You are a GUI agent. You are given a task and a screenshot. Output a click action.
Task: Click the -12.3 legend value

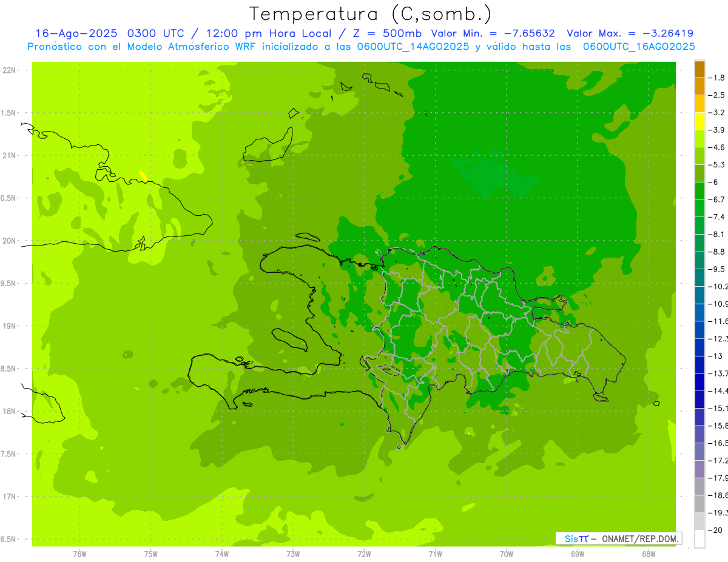717,338
